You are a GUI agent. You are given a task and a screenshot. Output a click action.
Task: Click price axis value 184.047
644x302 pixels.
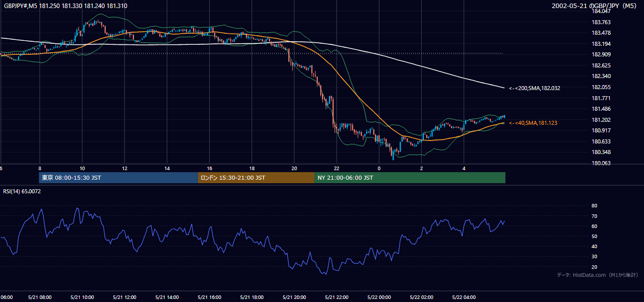click(601, 11)
